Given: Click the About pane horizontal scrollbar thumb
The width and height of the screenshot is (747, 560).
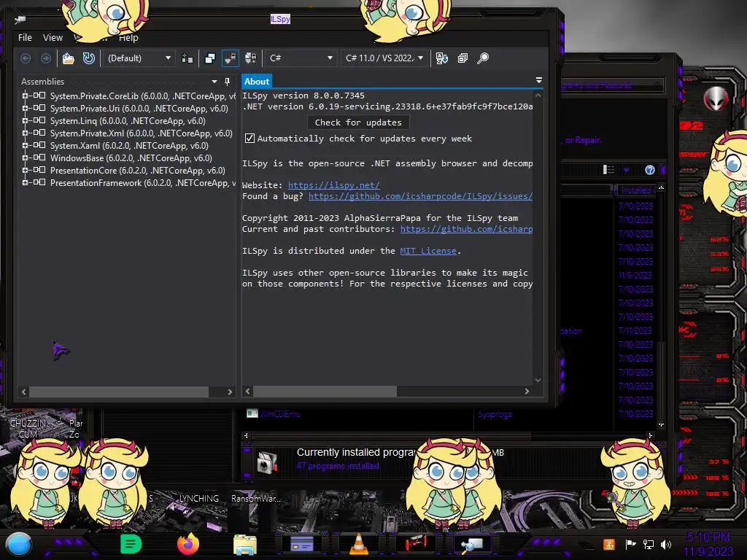Looking at the screenshot, I should [x=325, y=392].
